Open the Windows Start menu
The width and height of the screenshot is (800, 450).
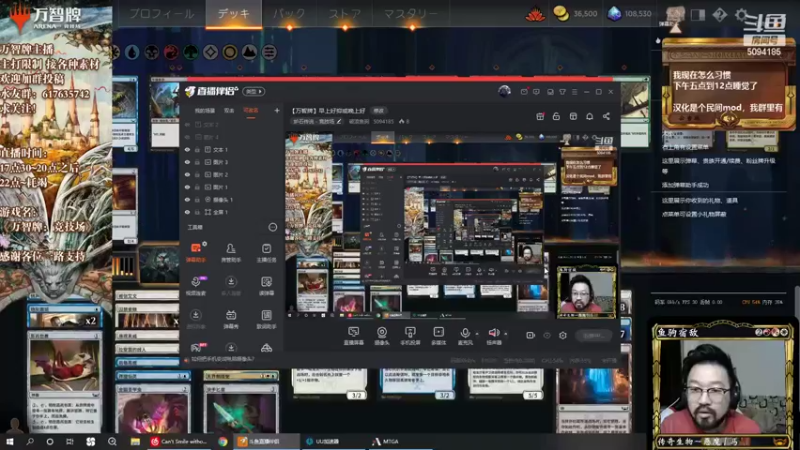tap(10, 441)
